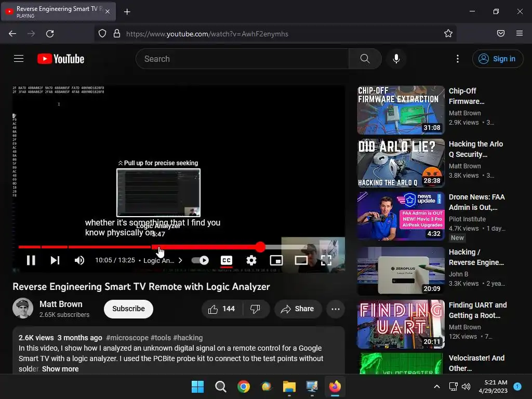Close the Reverse Engineering Smart TV tab
Screen dimensions: 532x399
click(108, 11)
